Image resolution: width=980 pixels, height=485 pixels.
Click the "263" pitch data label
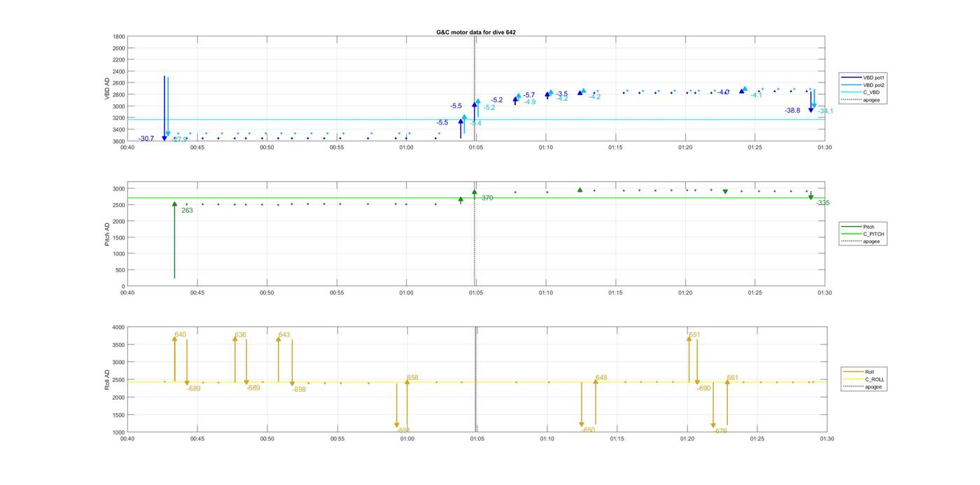(187, 210)
